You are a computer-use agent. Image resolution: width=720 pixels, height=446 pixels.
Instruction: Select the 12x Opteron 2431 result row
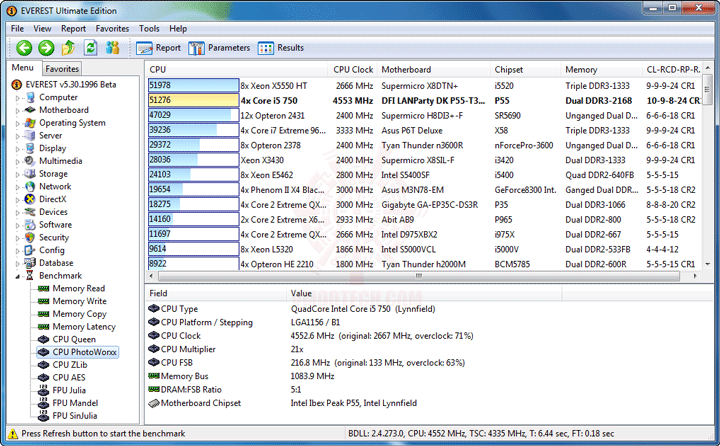pos(424,116)
